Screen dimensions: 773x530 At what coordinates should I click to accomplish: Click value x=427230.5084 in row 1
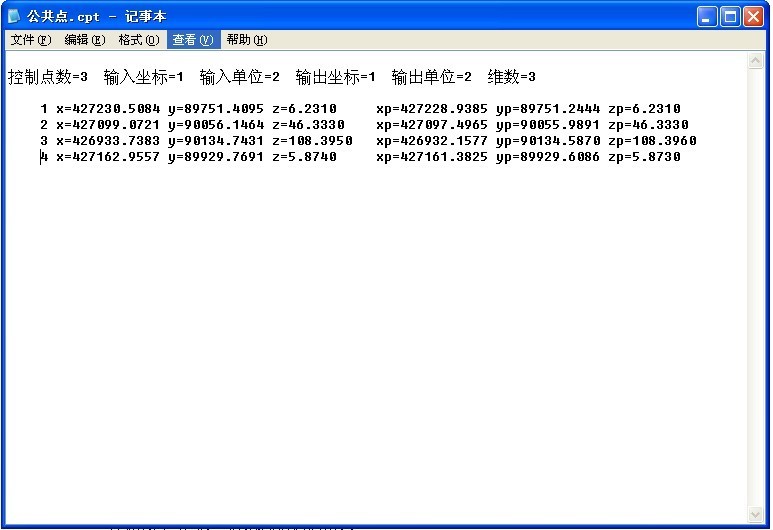click(x=108, y=108)
